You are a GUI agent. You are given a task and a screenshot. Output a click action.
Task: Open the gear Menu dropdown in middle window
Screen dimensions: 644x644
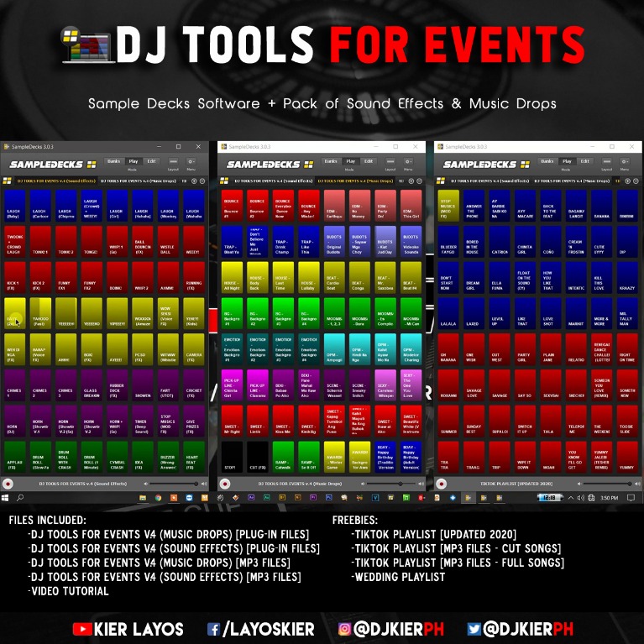[x=408, y=162]
